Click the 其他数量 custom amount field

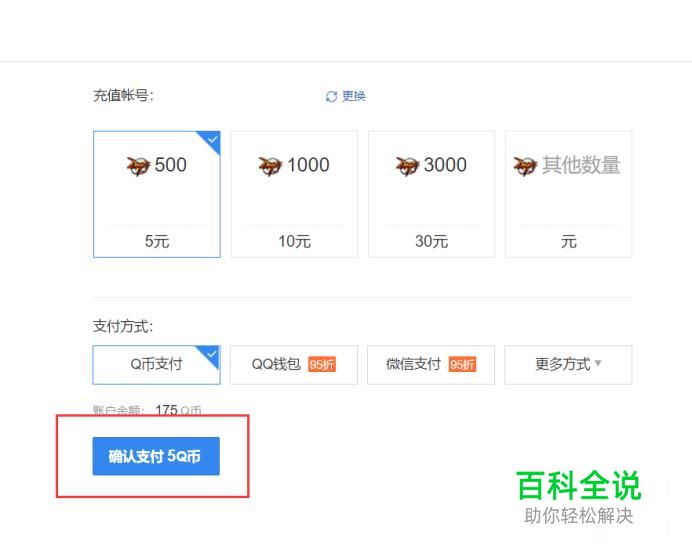coord(568,194)
